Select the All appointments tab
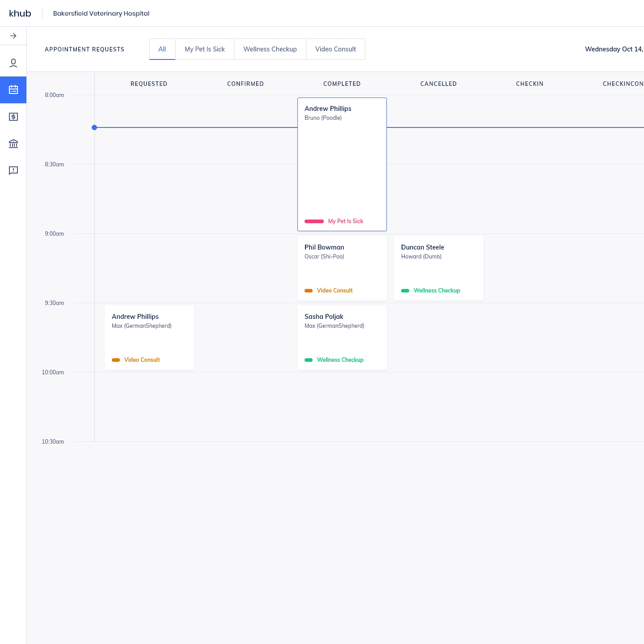This screenshot has width=644, height=644. (x=162, y=49)
